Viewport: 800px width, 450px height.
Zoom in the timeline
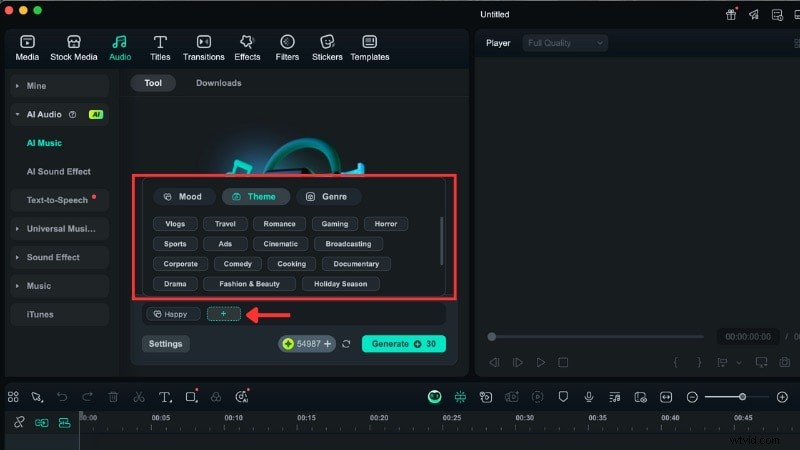[782, 397]
